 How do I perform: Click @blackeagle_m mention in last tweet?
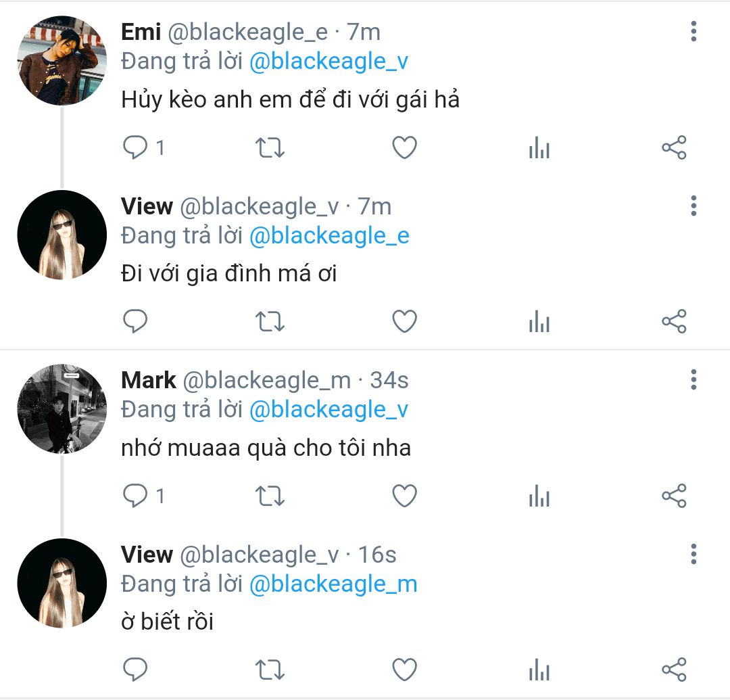click(333, 584)
